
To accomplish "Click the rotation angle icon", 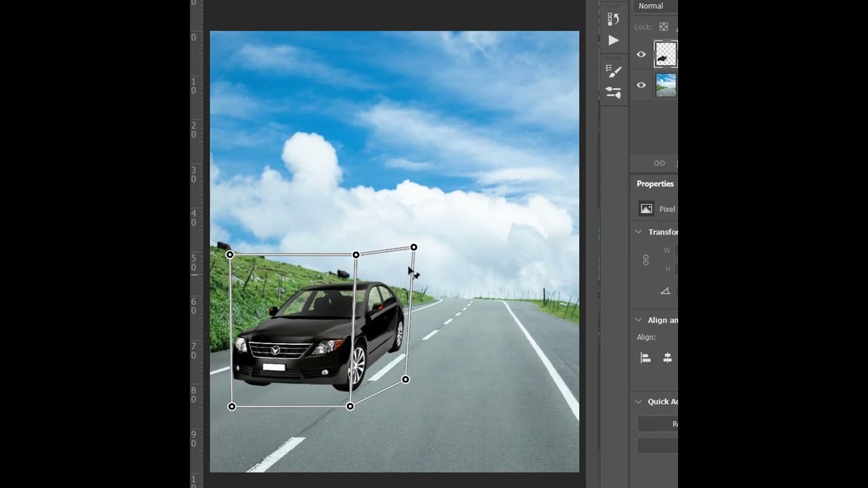I will click(x=665, y=291).
